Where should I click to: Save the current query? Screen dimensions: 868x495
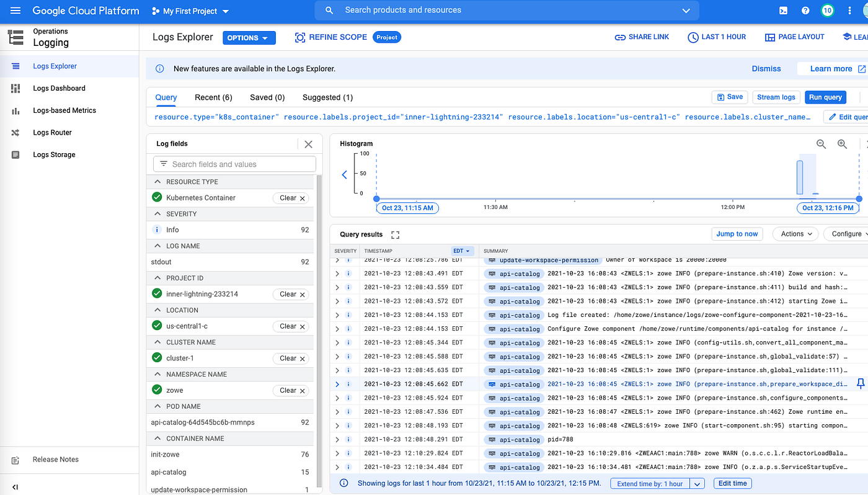(x=730, y=97)
